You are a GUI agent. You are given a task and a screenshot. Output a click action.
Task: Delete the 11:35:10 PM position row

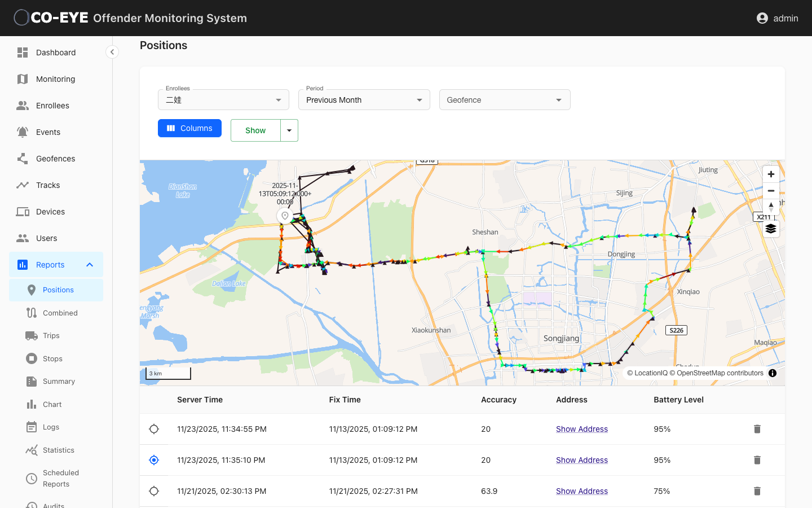point(757,460)
